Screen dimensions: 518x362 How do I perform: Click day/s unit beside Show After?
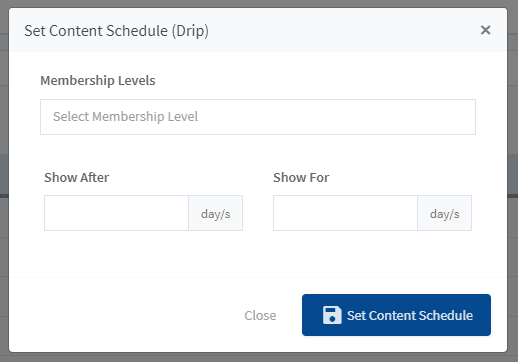(216, 213)
